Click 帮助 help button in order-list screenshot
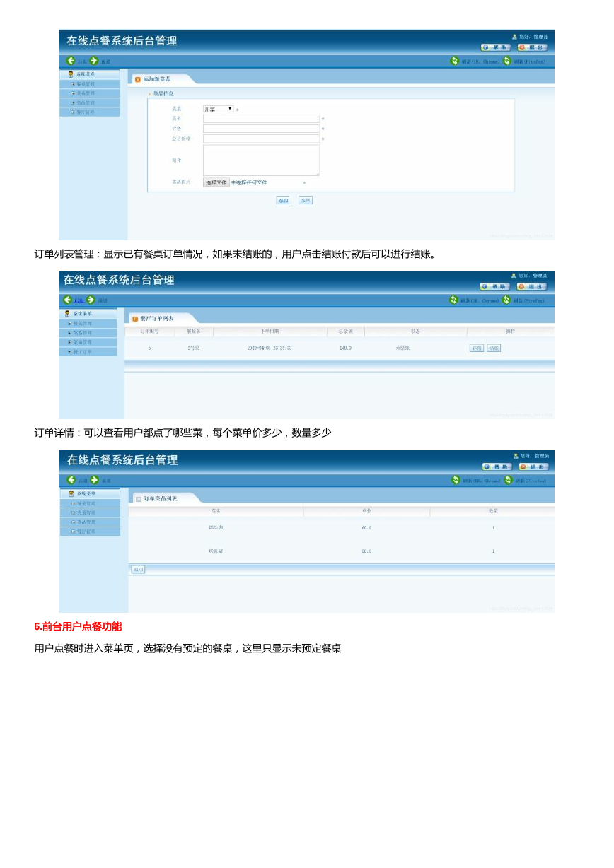The height and width of the screenshot is (868, 614). pyautogui.click(x=494, y=286)
